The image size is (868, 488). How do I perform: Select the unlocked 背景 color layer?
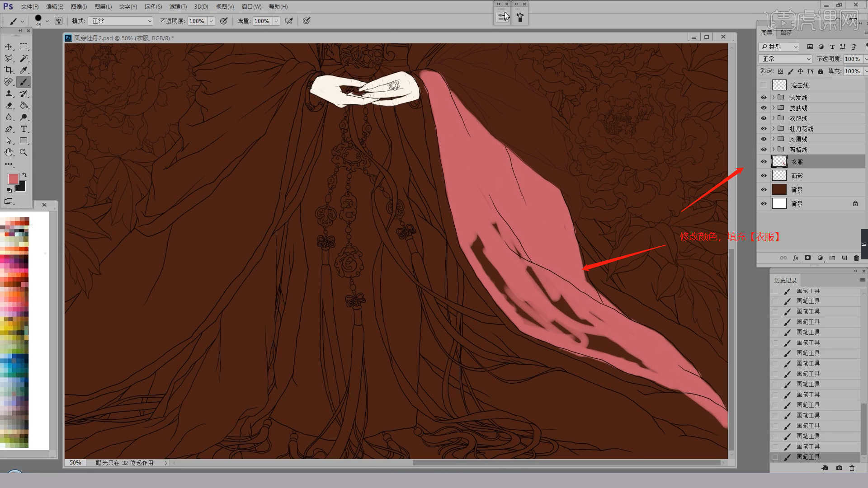[811, 190]
